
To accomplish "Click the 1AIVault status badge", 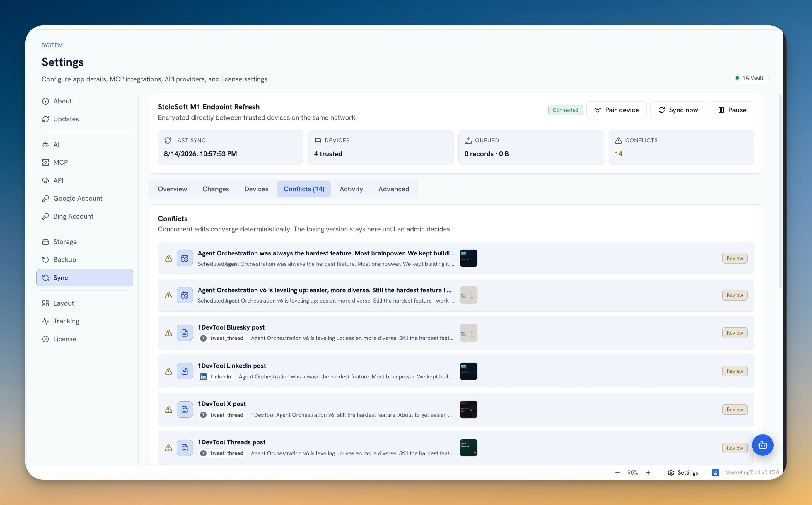I will click(x=749, y=78).
